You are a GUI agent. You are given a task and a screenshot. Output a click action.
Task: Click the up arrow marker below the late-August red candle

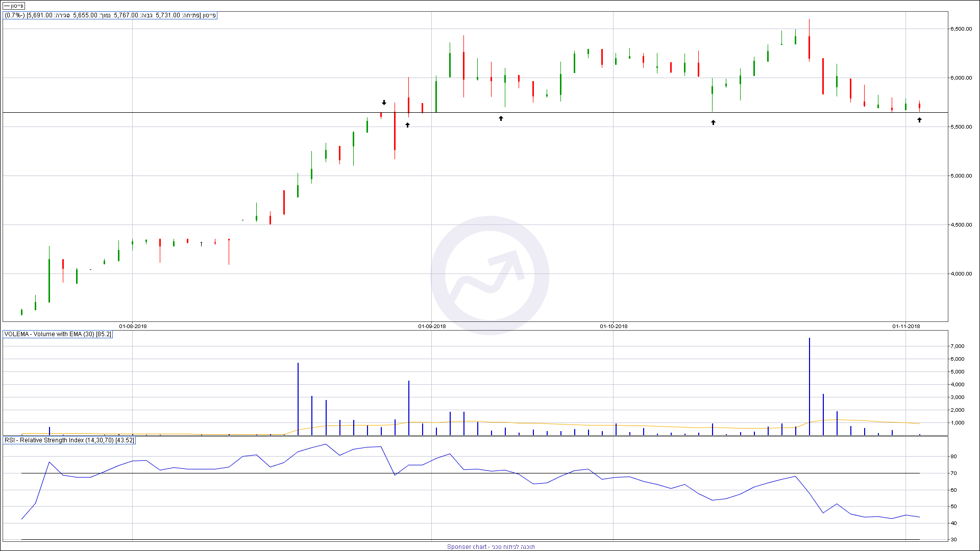click(407, 124)
